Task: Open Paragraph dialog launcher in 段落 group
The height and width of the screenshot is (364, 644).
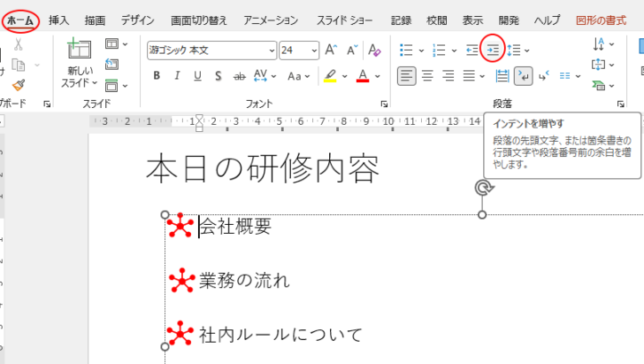Action: [620, 104]
